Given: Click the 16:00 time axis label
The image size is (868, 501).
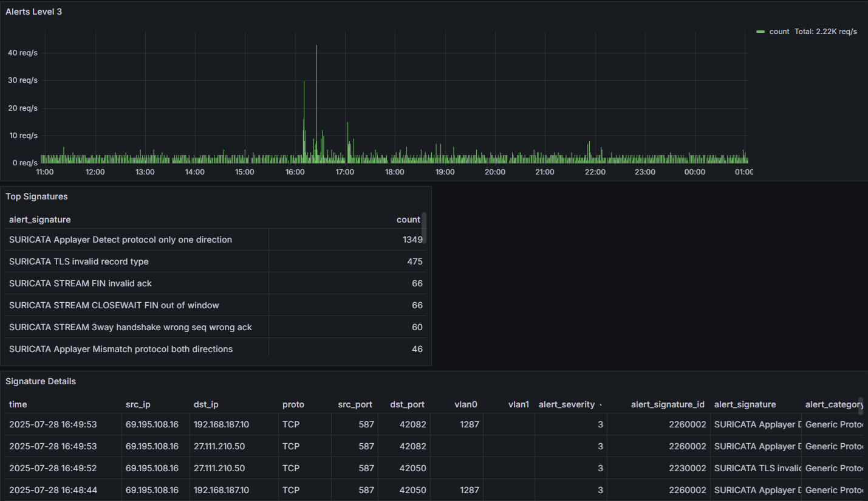Looking at the screenshot, I should pyautogui.click(x=295, y=172).
